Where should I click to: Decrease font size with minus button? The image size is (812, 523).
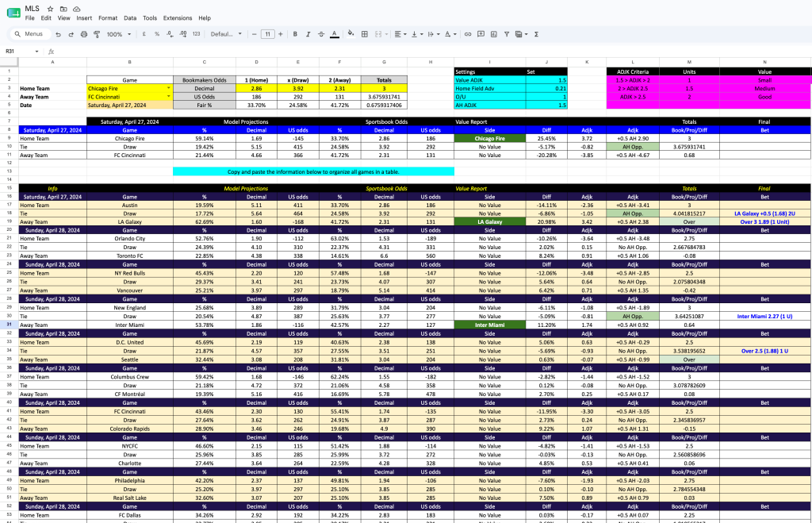(255, 34)
